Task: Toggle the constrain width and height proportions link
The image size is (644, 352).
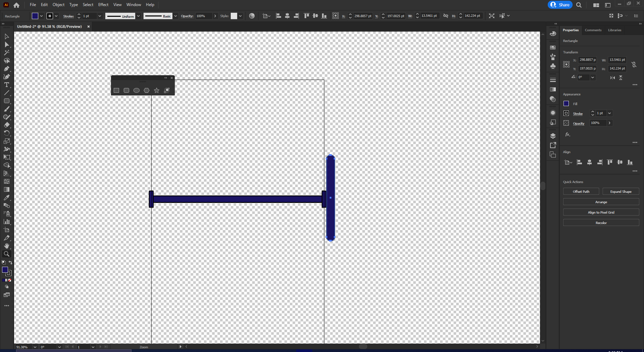Action: [634, 64]
